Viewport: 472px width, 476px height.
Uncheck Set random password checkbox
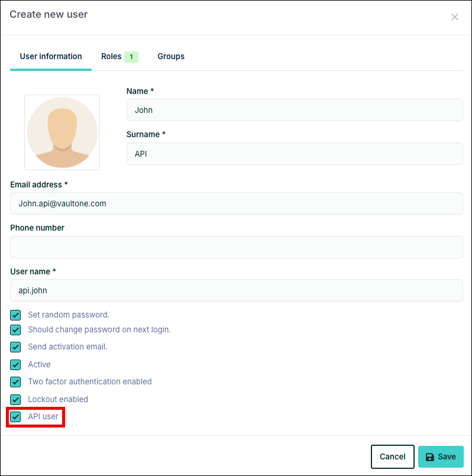point(15,315)
